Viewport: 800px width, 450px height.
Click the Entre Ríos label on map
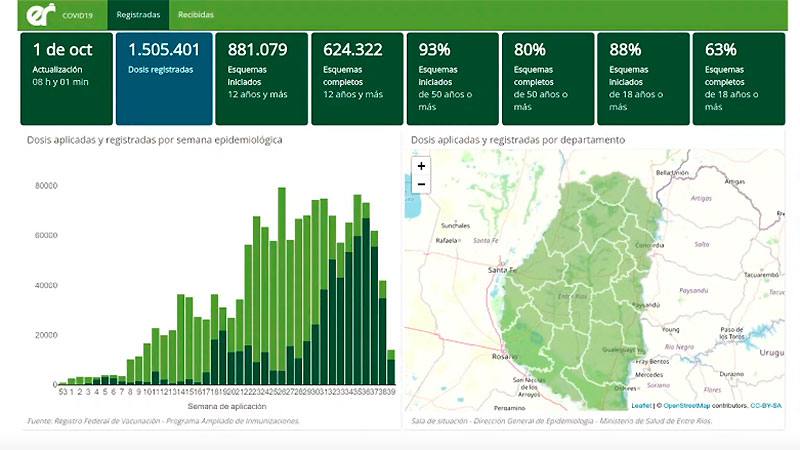[571, 296]
